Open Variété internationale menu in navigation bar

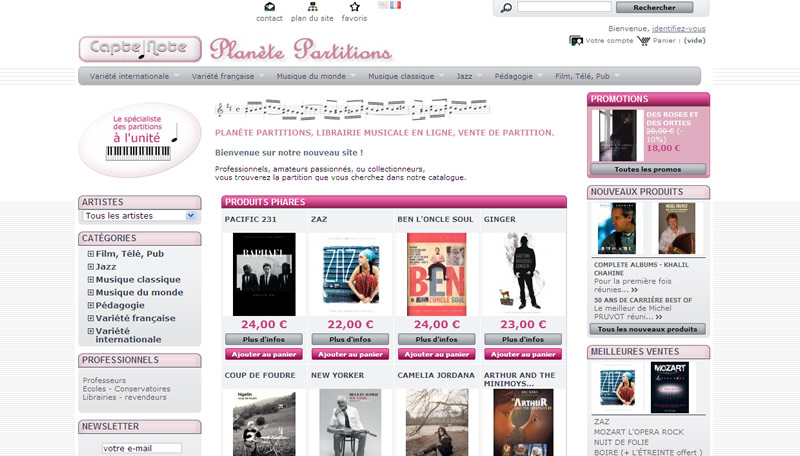pyautogui.click(x=129, y=76)
